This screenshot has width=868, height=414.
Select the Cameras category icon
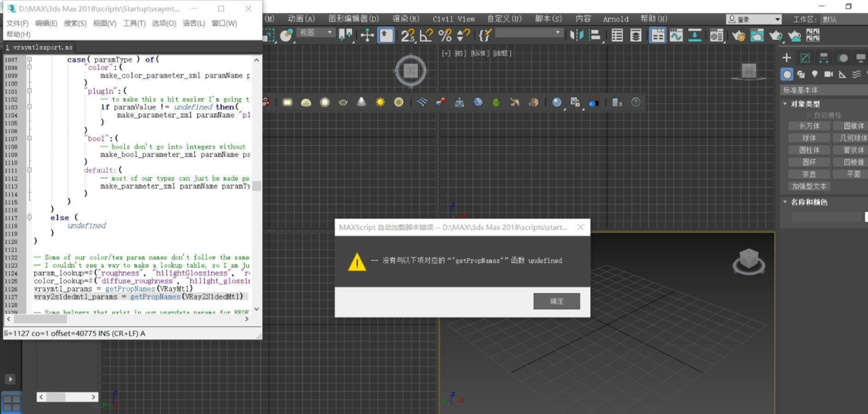[x=829, y=74]
